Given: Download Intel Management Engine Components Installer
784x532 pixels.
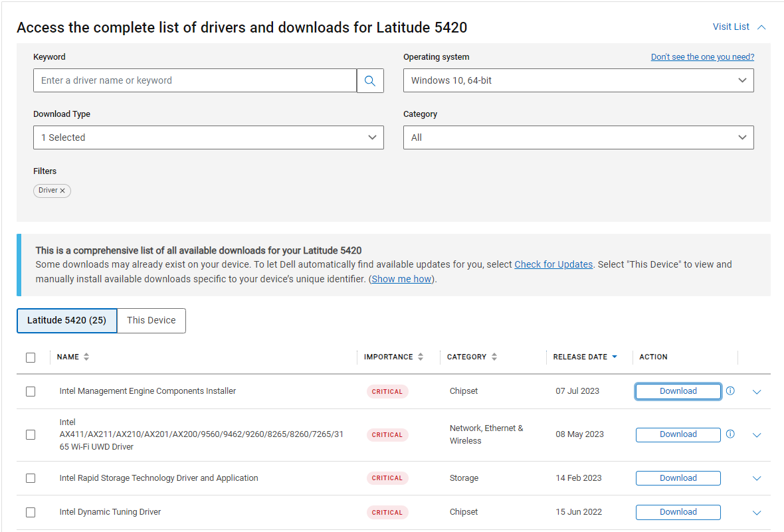Looking at the screenshot, I should 678,391.
